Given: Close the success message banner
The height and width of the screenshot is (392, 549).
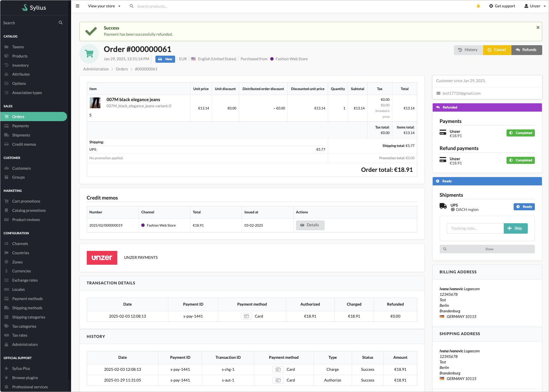Looking at the screenshot, I should pos(538,27).
